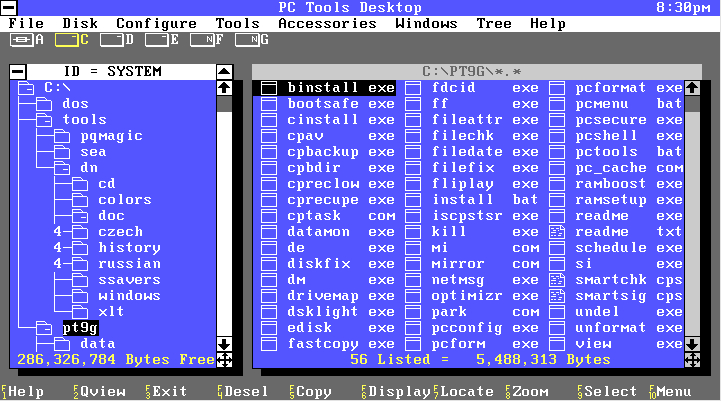
Task: Select the colors folder row
Action: tap(112, 200)
